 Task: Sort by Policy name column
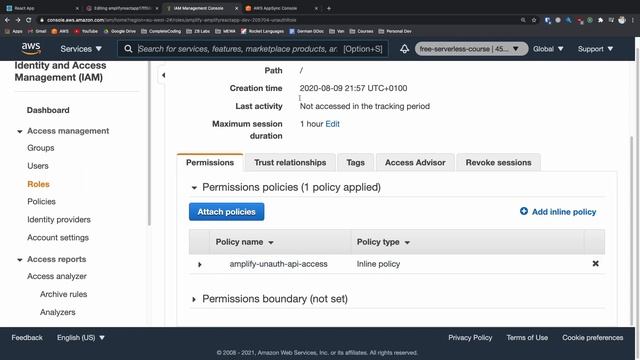coord(244,242)
